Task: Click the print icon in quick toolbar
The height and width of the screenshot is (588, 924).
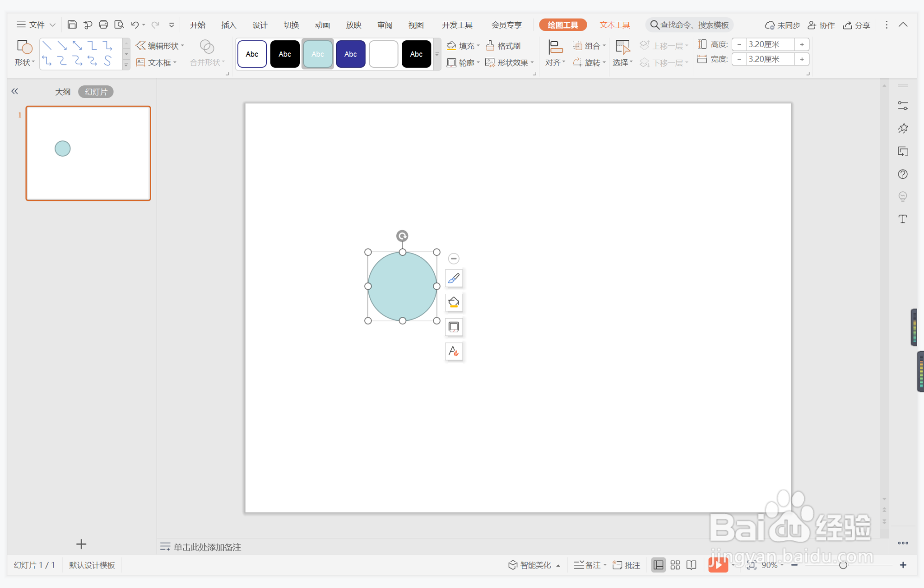Action: coord(103,25)
